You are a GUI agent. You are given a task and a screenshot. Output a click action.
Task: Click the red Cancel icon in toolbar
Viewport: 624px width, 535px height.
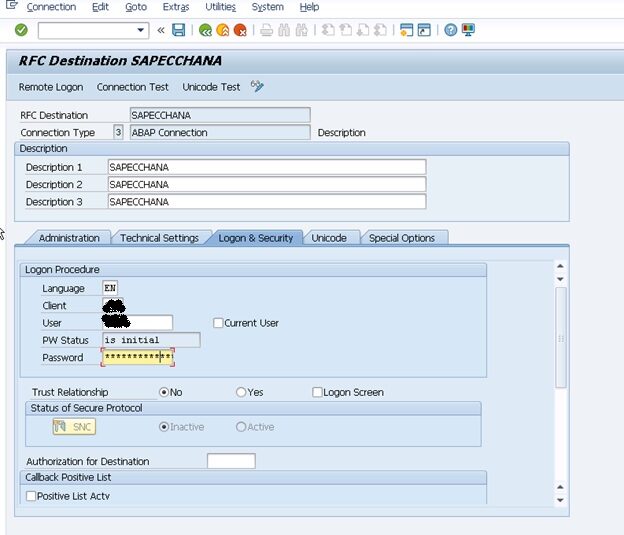240,30
